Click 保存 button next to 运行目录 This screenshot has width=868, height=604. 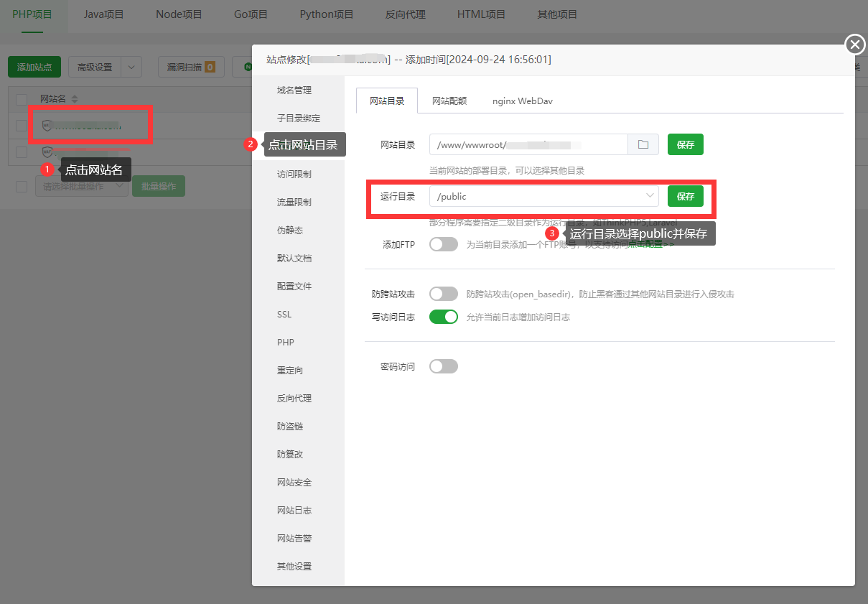(685, 196)
